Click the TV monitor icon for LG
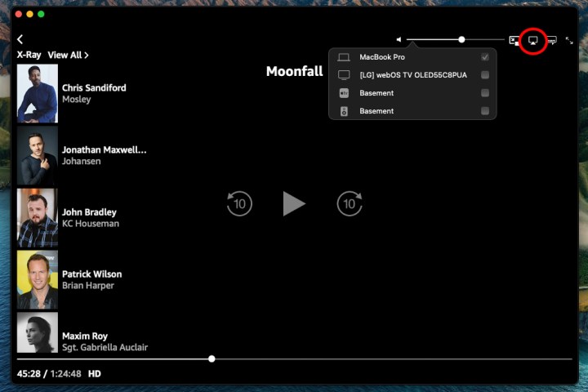This screenshot has height=392, width=588. tap(344, 75)
